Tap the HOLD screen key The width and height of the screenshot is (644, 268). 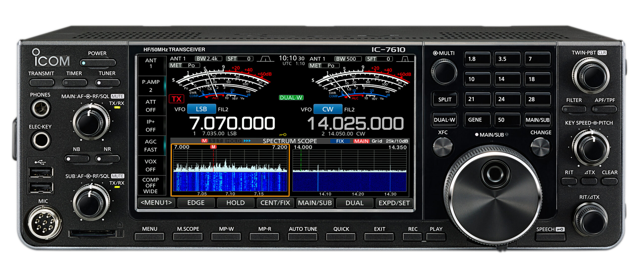tap(236, 203)
